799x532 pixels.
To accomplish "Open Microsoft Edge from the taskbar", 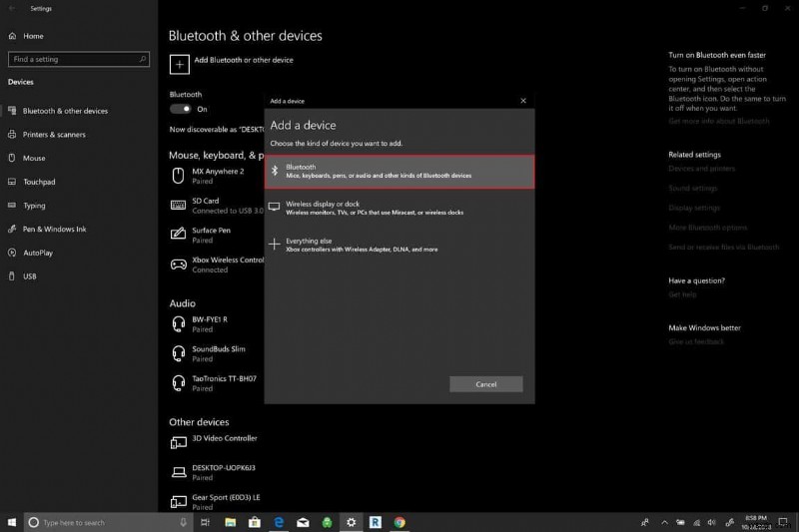I will tap(279, 522).
